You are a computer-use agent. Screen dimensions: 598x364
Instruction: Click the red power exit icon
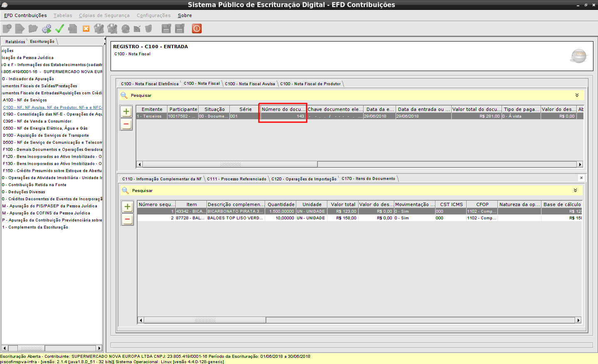coord(197,29)
